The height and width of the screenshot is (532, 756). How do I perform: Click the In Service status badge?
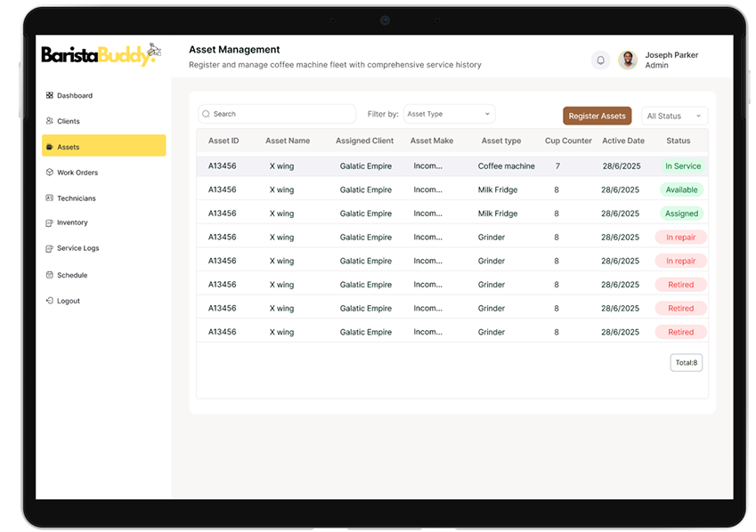tap(683, 166)
